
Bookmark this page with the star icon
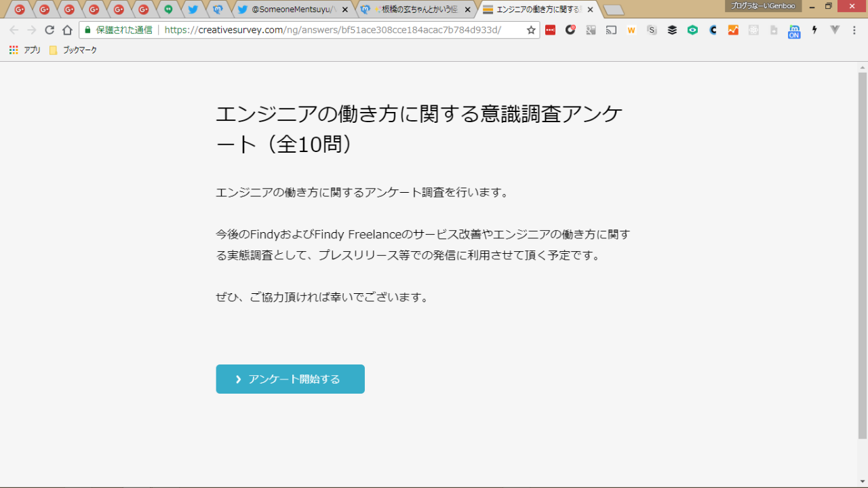click(x=531, y=30)
